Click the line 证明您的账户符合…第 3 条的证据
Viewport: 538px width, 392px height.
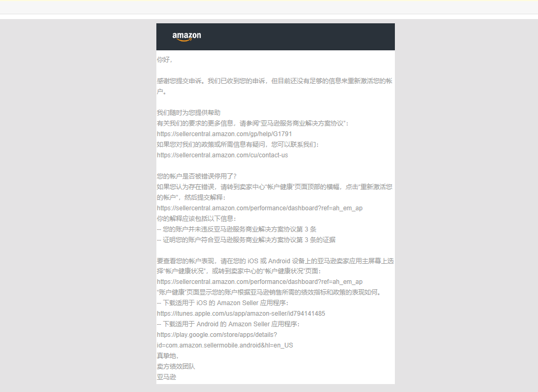click(x=246, y=240)
